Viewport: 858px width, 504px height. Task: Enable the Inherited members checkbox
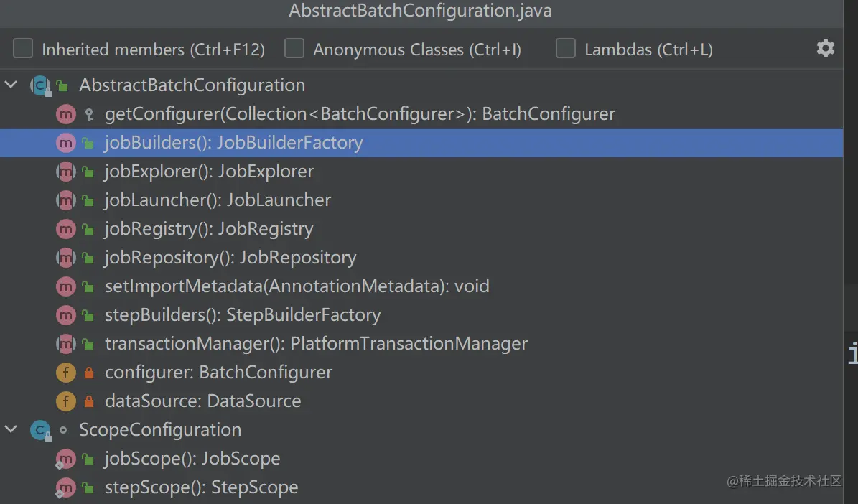pyautogui.click(x=24, y=49)
